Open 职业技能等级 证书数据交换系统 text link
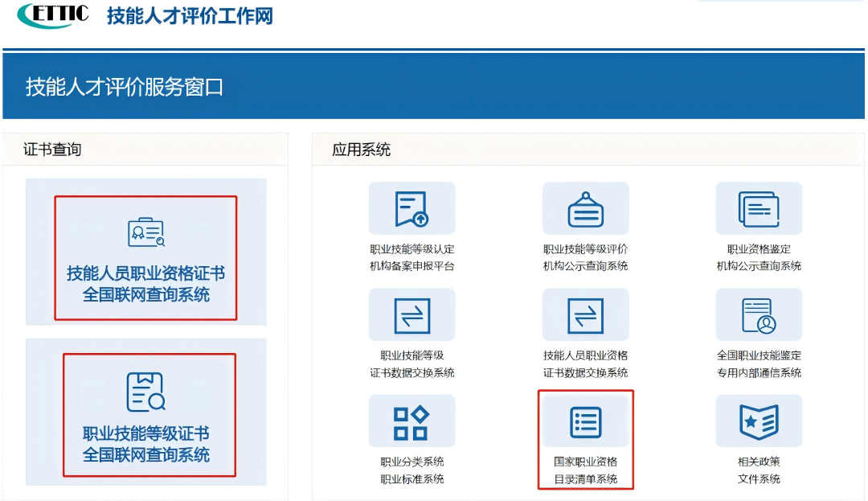The width and height of the screenshot is (868, 501). 411,363
